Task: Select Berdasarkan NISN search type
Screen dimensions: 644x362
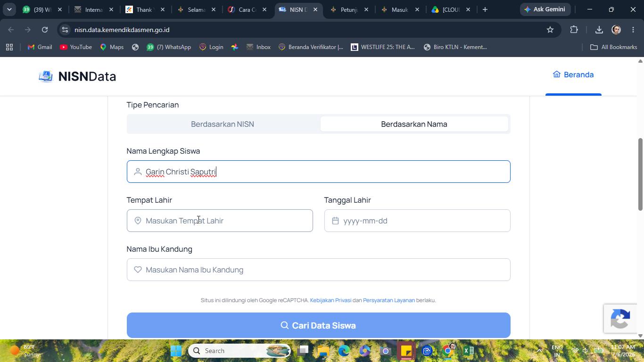Action: [x=223, y=124]
